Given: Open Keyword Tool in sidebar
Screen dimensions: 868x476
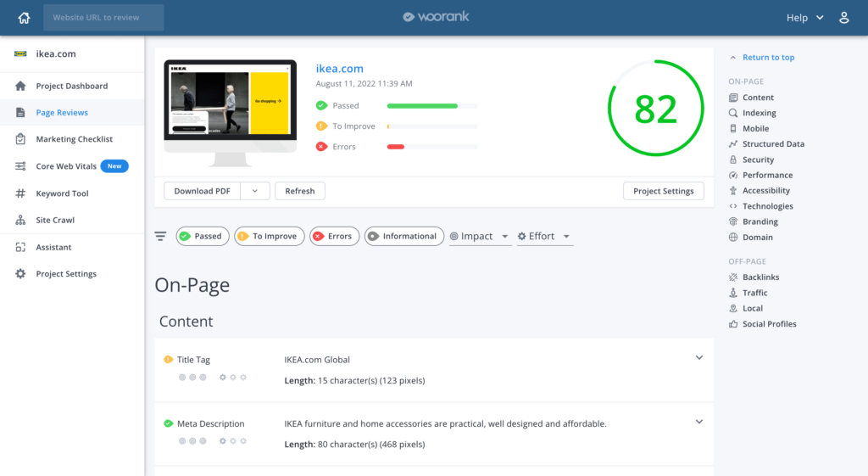Looking at the screenshot, I should click(72, 193).
